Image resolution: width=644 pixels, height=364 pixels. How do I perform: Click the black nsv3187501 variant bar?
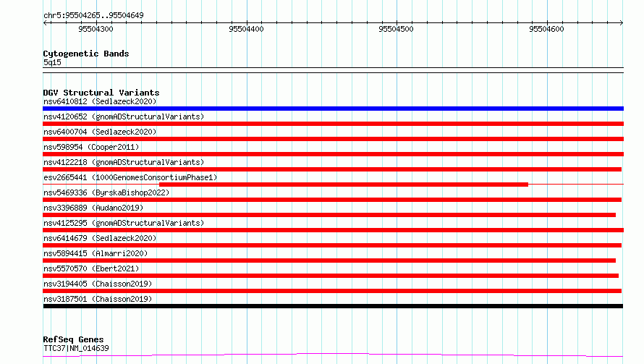click(333, 306)
